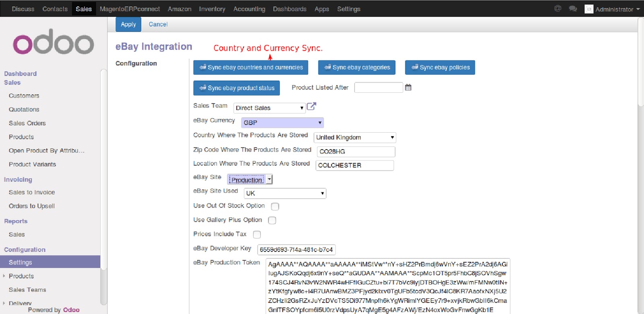Click Sync ebay categories button
The width and height of the screenshot is (644, 314).
pyautogui.click(x=357, y=67)
